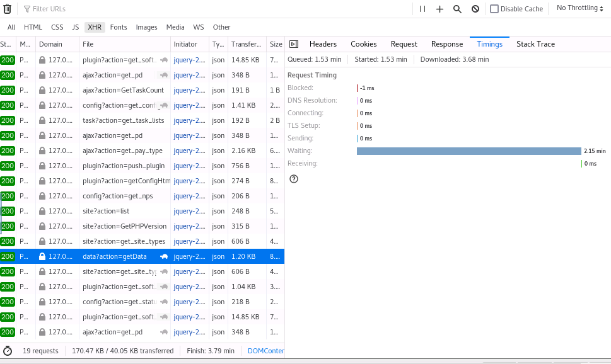Viewport: 611px width, 364px height.
Task: Open the No Throttling dropdown
Action: tap(580, 8)
